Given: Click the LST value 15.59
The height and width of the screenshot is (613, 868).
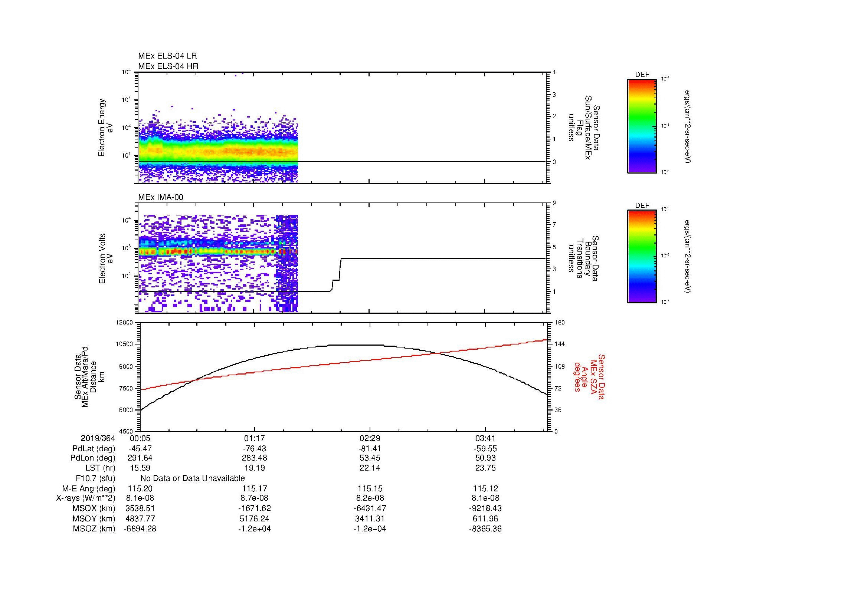Looking at the screenshot, I should coord(140,468).
